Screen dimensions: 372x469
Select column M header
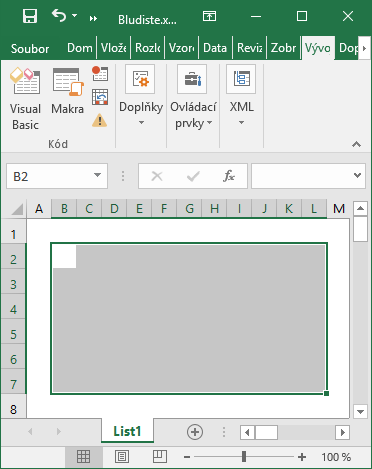click(x=339, y=209)
